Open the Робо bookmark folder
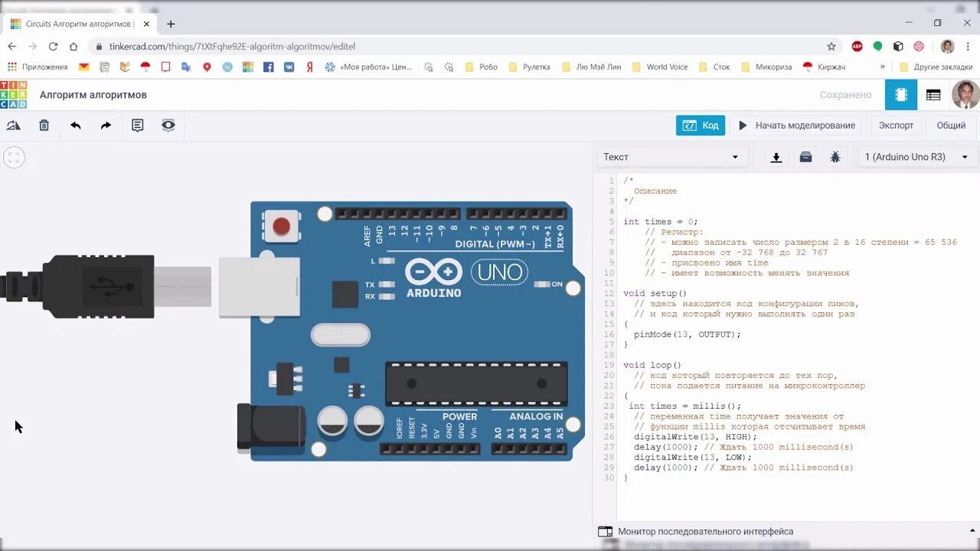 pyautogui.click(x=481, y=67)
